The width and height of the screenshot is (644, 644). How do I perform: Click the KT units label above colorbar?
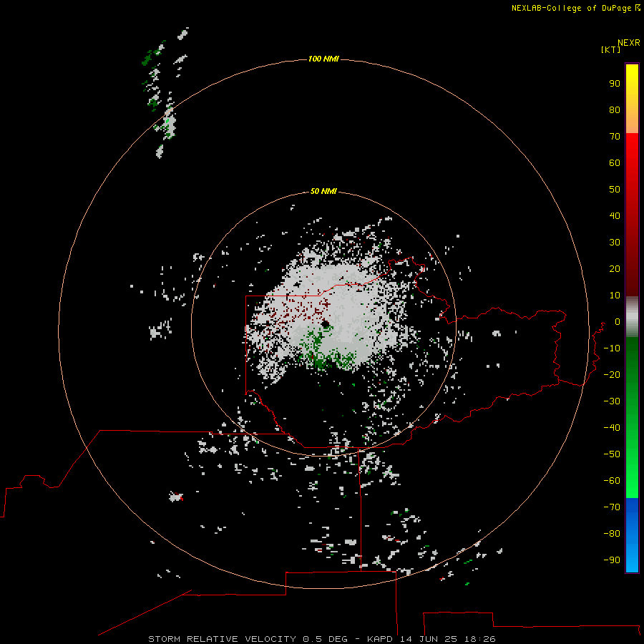pyautogui.click(x=611, y=50)
